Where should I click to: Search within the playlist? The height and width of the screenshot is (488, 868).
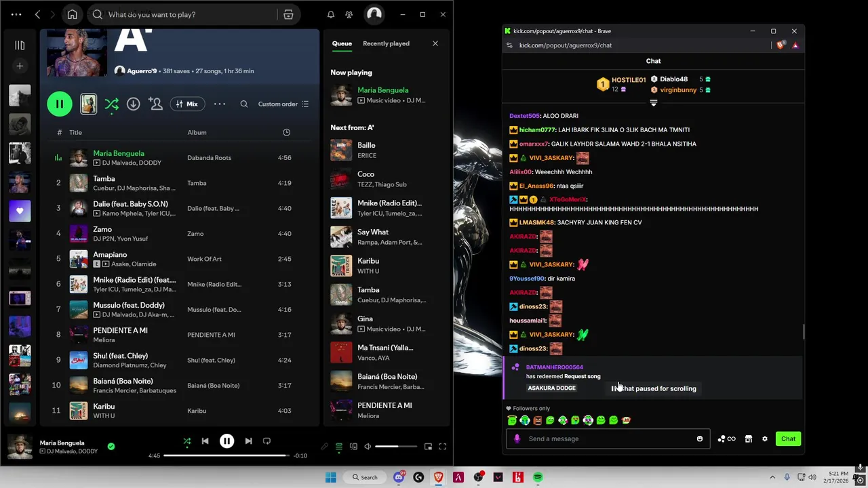[244, 104]
